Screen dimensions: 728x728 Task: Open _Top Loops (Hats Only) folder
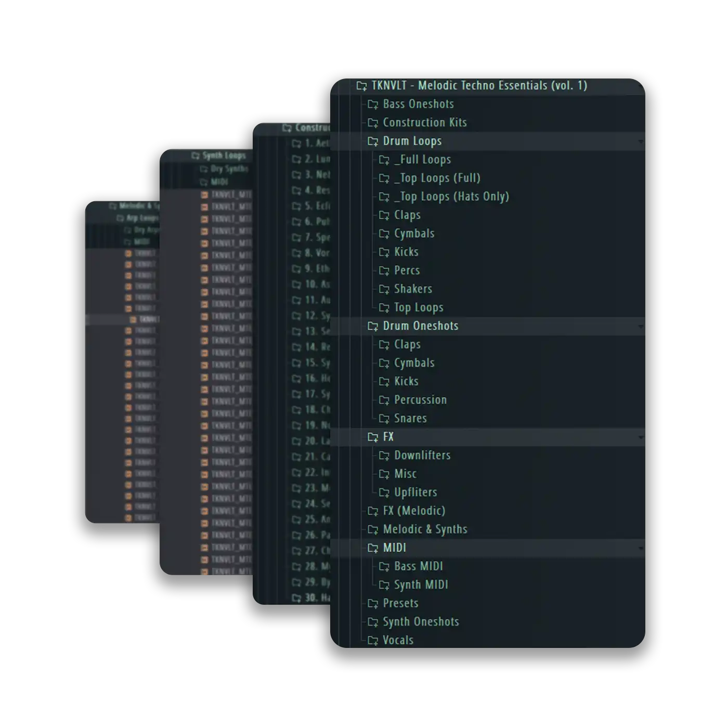pos(451,197)
